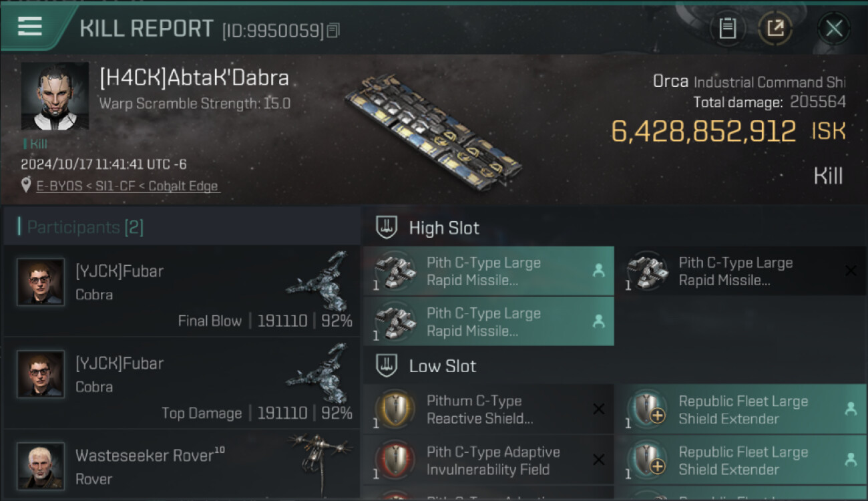The image size is (868, 501).
Task: Click the Pithum C-Type Reactive Shield icon
Action: (395, 409)
